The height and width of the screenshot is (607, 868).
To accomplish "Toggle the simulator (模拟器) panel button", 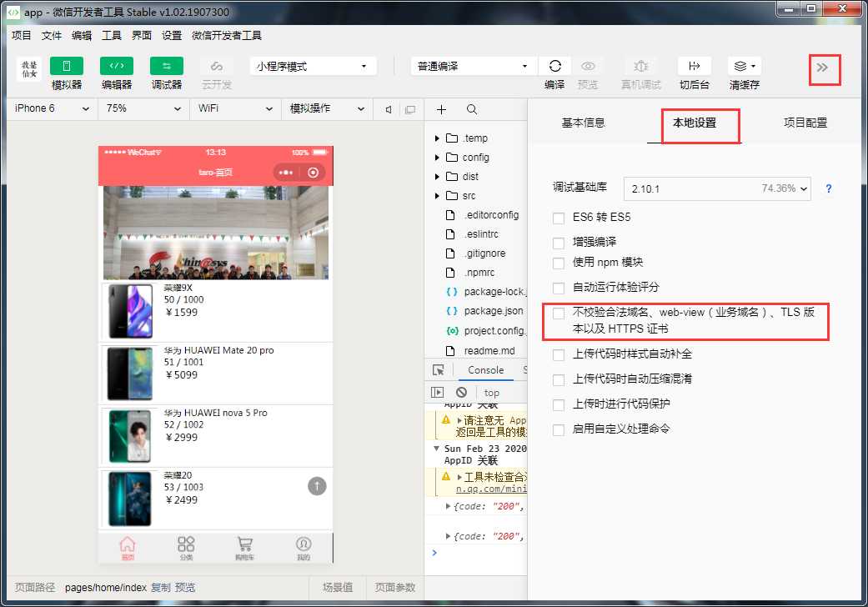I will tap(67, 66).
